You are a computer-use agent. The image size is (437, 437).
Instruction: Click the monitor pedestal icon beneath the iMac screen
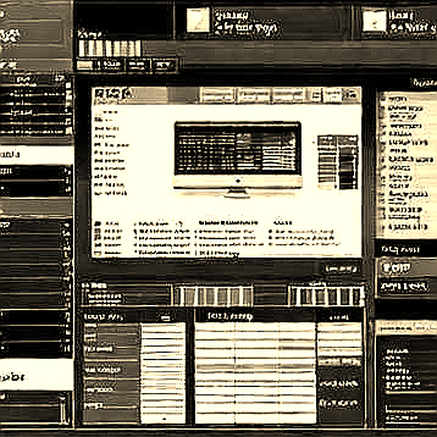(x=237, y=192)
